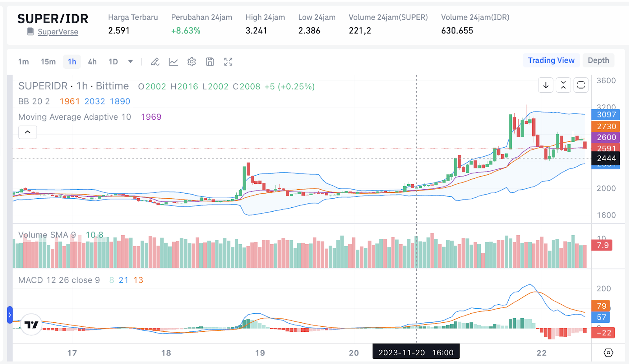629x364 pixels.
Task: Select the 1m timeframe
Action: pyautogui.click(x=24, y=62)
